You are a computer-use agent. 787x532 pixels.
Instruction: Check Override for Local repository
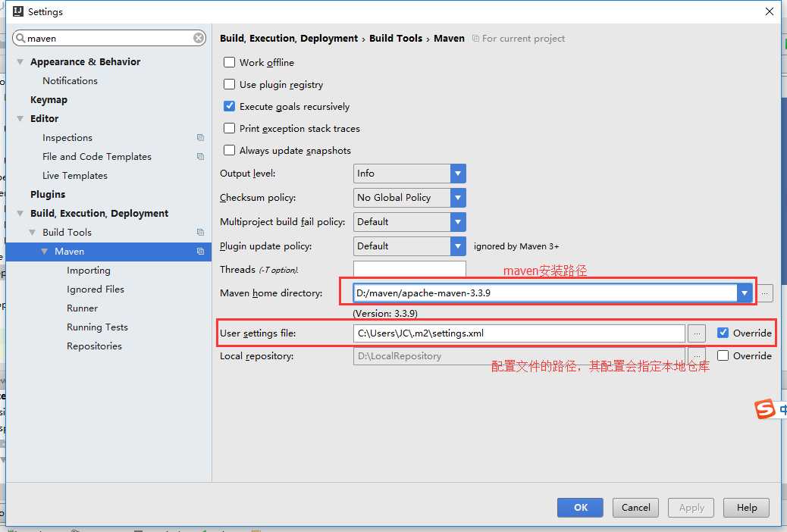pos(723,355)
